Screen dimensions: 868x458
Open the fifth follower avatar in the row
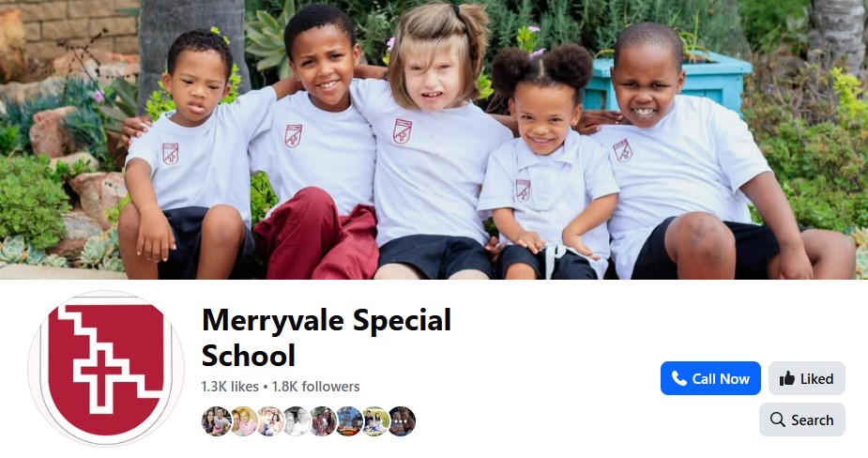click(323, 421)
